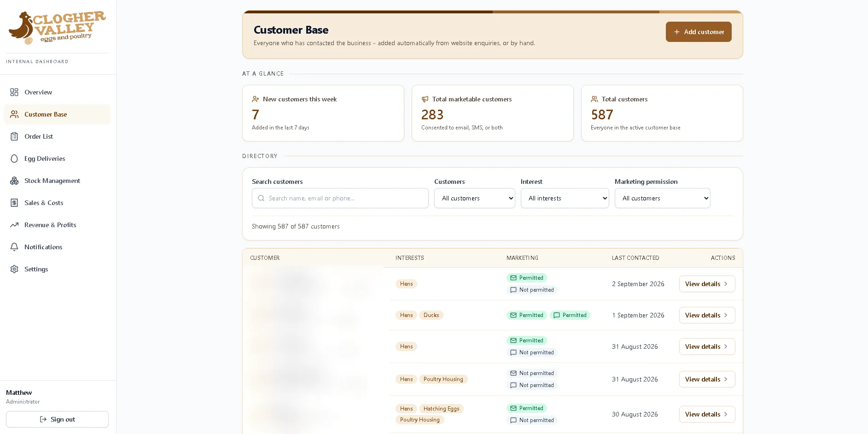Click SMS Not permitted icon, 2 September row
Screen dimensions: 868x434
point(513,290)
